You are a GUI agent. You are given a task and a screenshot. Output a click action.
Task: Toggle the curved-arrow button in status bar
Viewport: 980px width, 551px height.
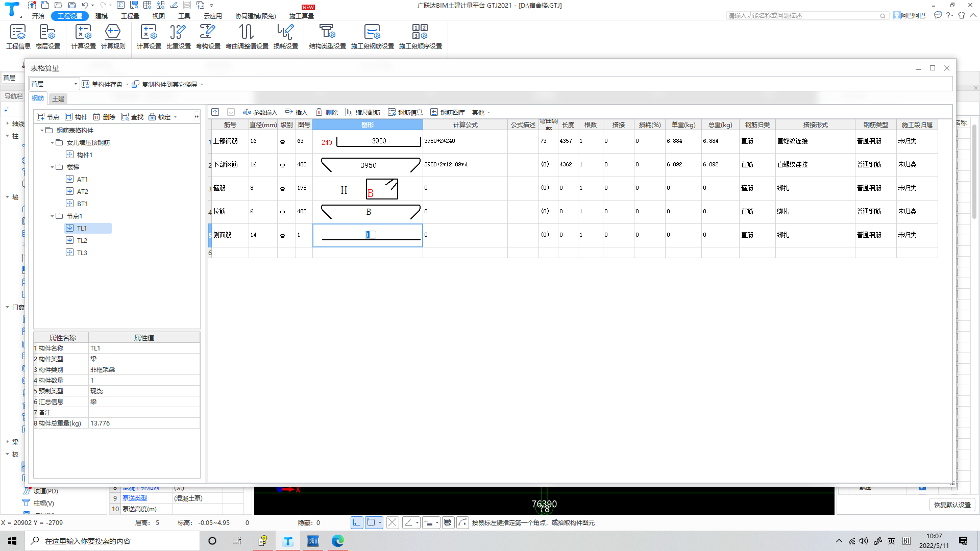(x=462, y=522)
